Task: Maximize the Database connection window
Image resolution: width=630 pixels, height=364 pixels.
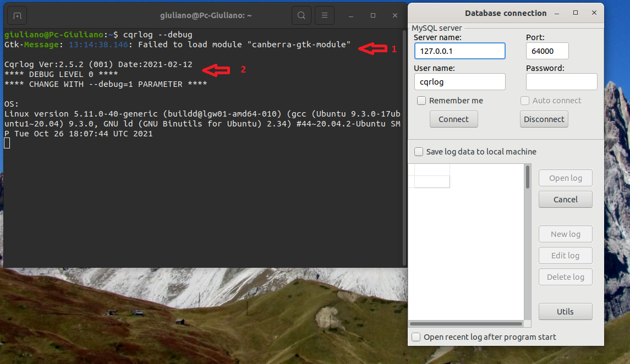Action: pos(576,13)
